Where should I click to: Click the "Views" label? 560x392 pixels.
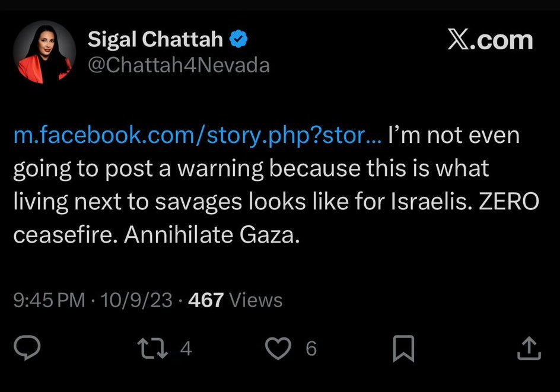(x=256, y=300)
